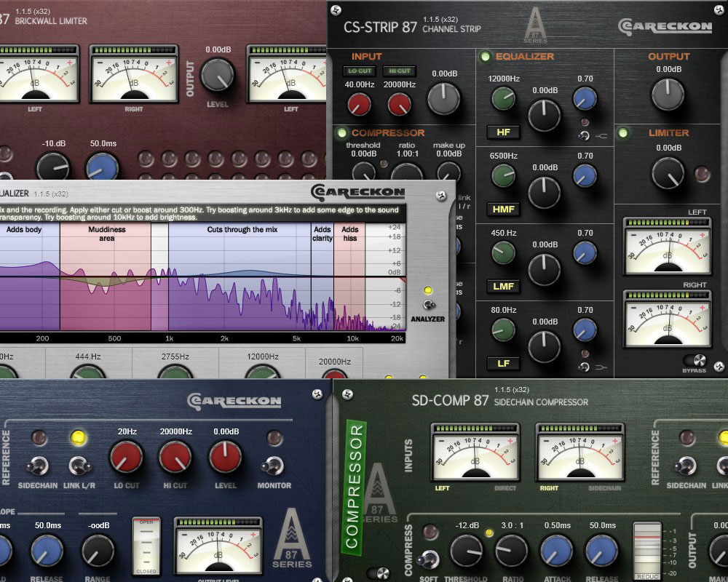Image resolution: width=728 pixels, height=582 pixels.
Task: Select the LMF band label button
Action: coord(503,286)
